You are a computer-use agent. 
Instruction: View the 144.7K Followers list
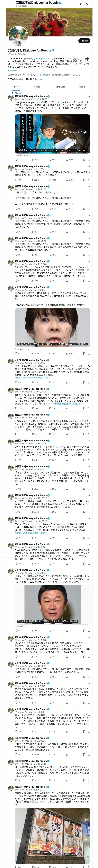[34, 79]
